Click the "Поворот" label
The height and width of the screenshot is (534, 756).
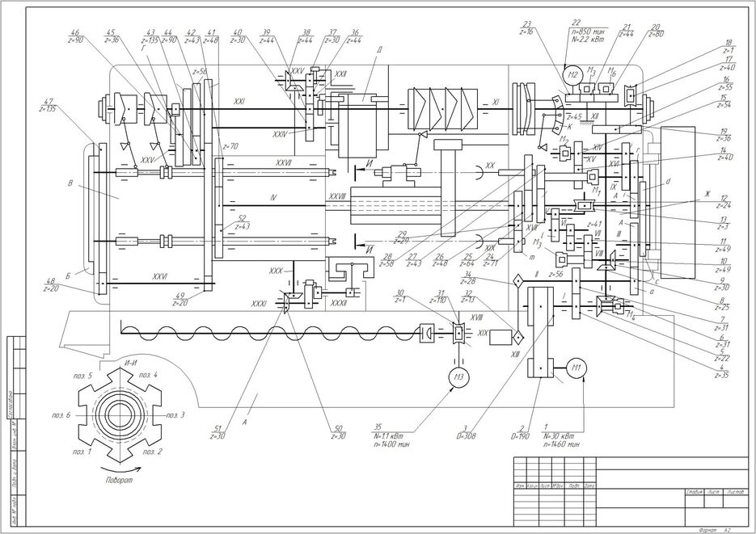click(x=119, y=480)
